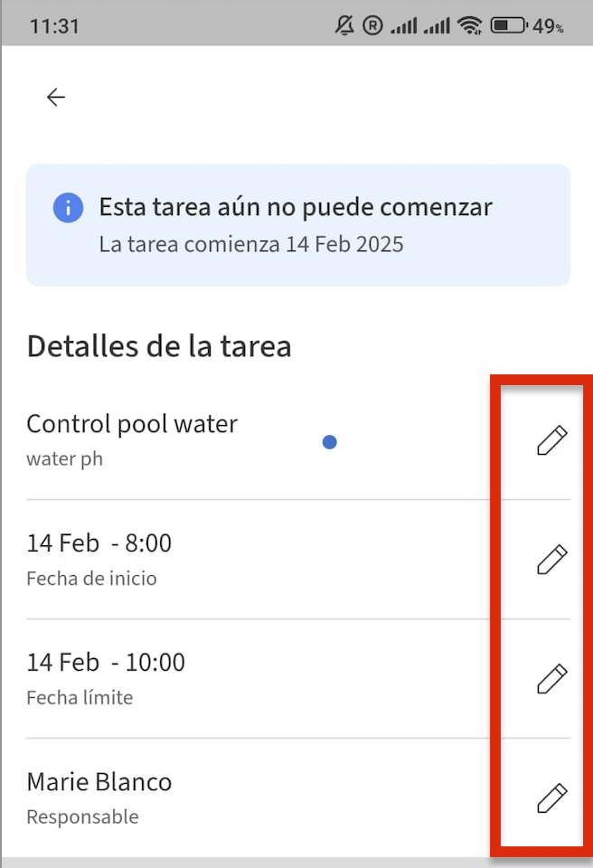Tap the second cellular signal indicator
Viewport: 593px width, 868px height.
[438, 25]
